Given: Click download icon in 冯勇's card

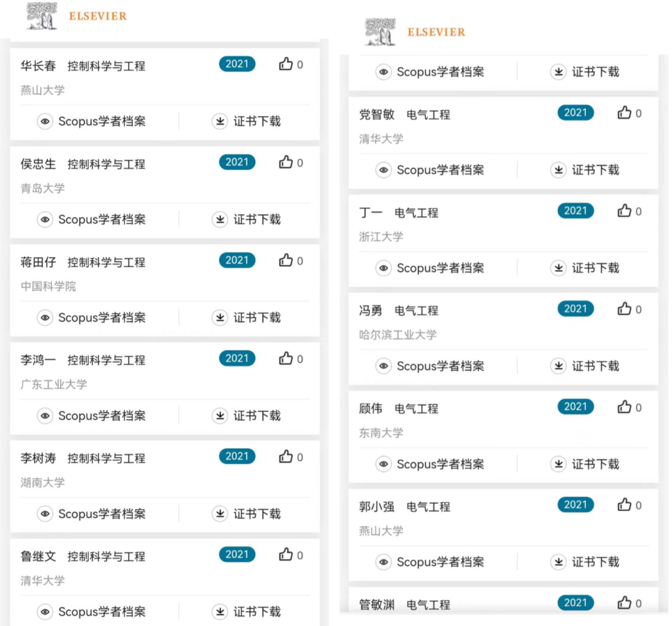Looking at the screenshot, I should pyautogui.click(x=558, y=367).
